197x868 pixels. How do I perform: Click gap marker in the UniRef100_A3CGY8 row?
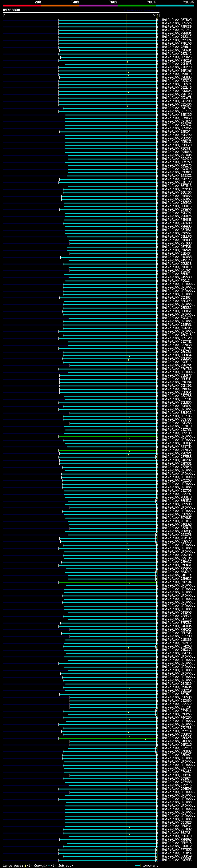point(146,739)
